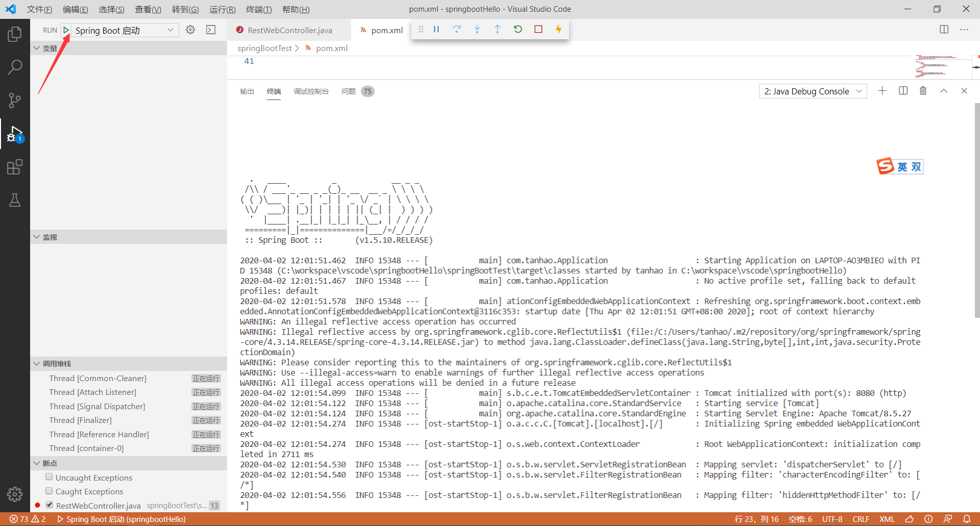
Task: Click the feedback icon in status bar
Action: [x=948, y=519]
